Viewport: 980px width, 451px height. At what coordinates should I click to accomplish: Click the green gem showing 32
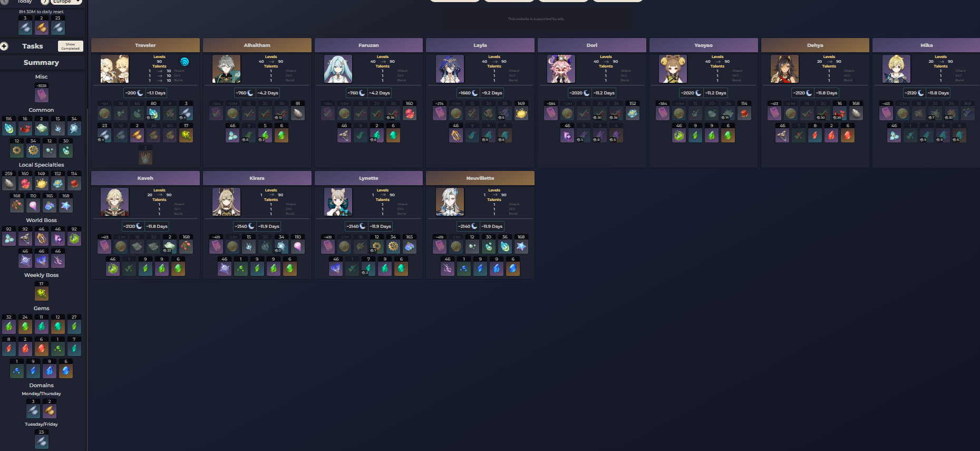(9, 324)
